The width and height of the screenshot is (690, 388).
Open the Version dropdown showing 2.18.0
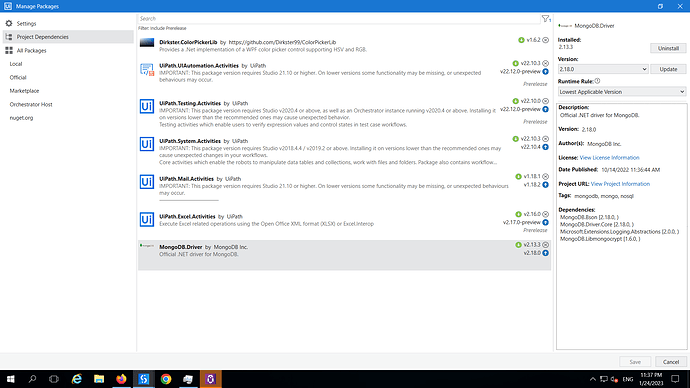(603, 69)
